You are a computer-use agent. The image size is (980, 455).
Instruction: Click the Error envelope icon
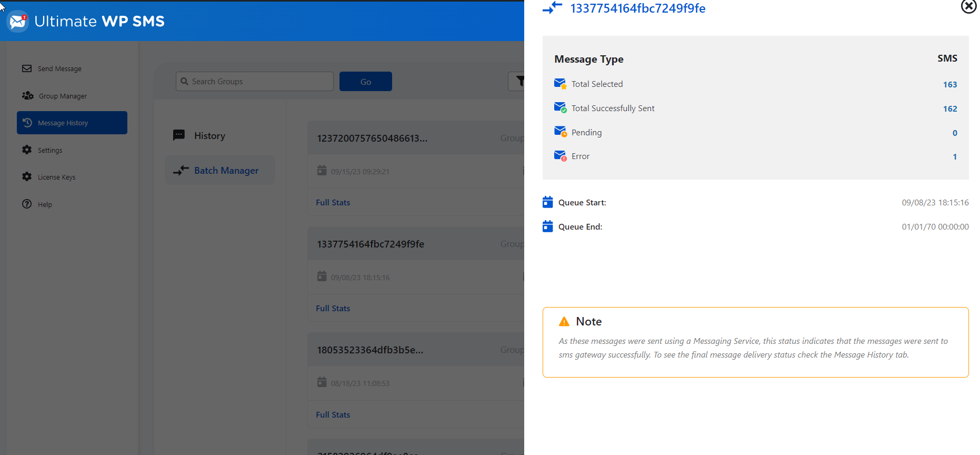point(560,156)
